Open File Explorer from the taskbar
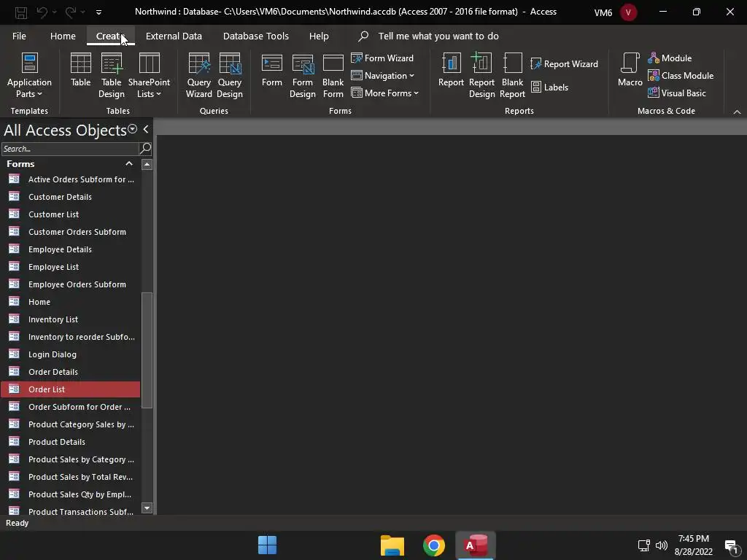 [392, 545]
